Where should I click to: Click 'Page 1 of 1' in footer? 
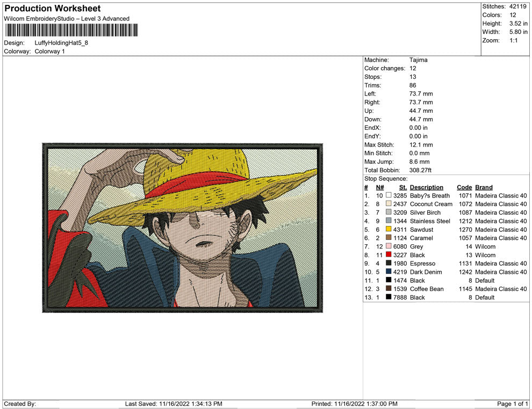(512, 404)
